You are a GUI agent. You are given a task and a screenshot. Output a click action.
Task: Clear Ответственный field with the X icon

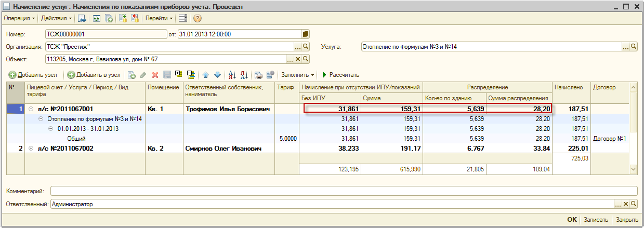click(x=626, y=204)
